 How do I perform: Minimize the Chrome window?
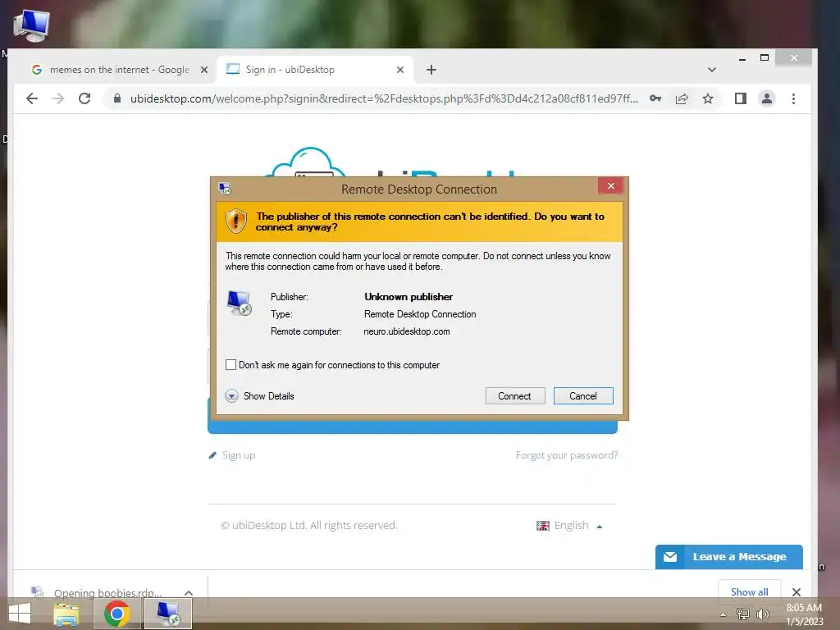point(742,58)
